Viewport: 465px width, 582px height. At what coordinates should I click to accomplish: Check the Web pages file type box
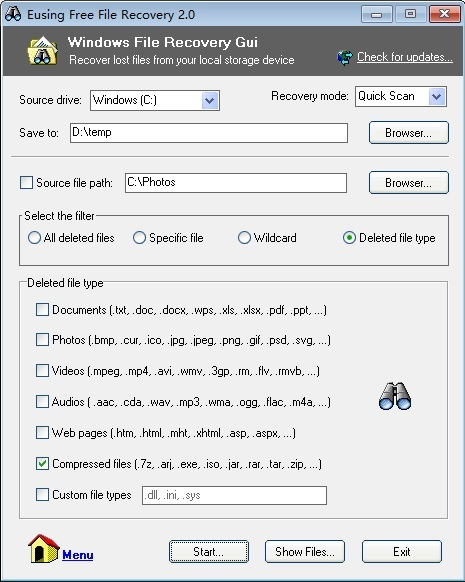click(x=42, y=432)
